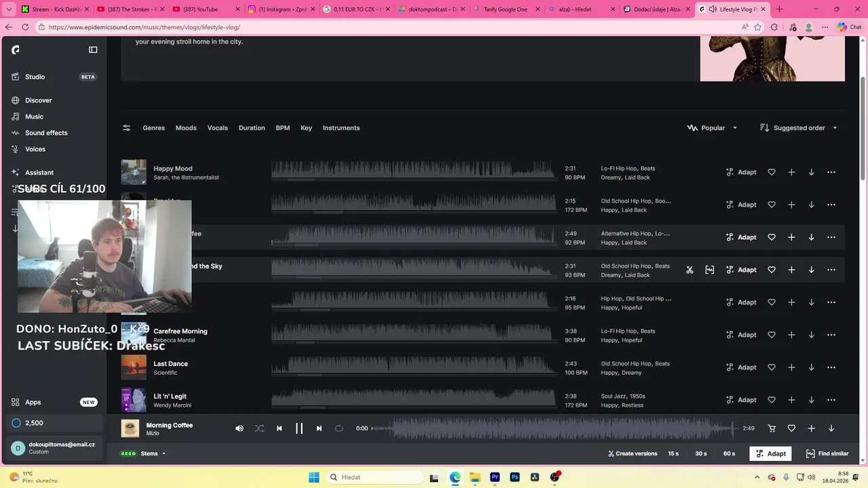Click the white Adapt button in player bar
Image resolution: width=868 pixels, height=488 pixels.
(770, 453)
